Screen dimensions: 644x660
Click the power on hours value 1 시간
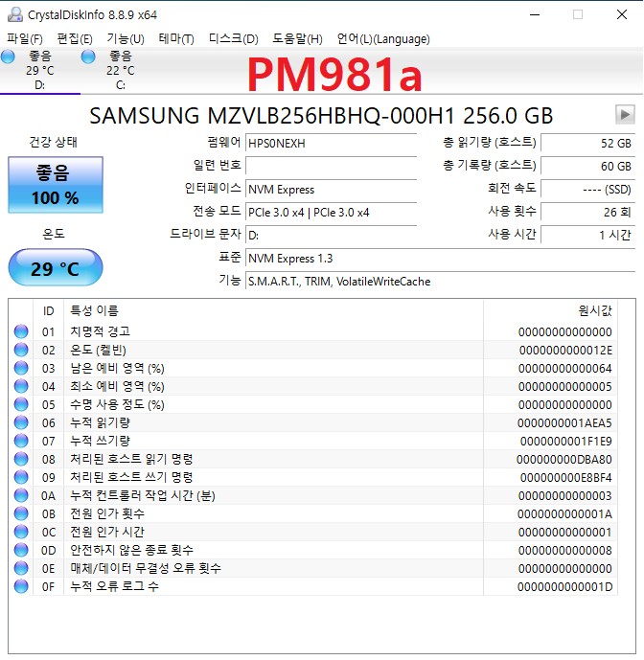pyautogui.click(x=588, y=235)
